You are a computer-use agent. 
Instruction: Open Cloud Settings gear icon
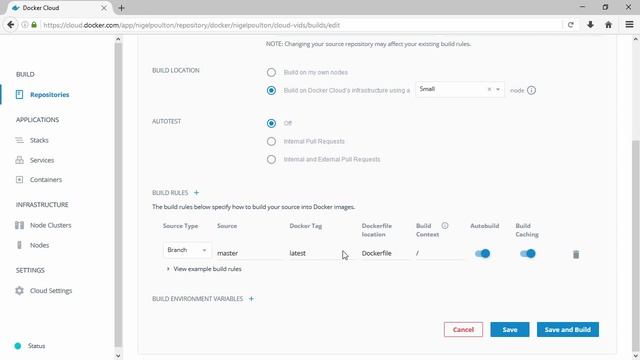(19, 291)
